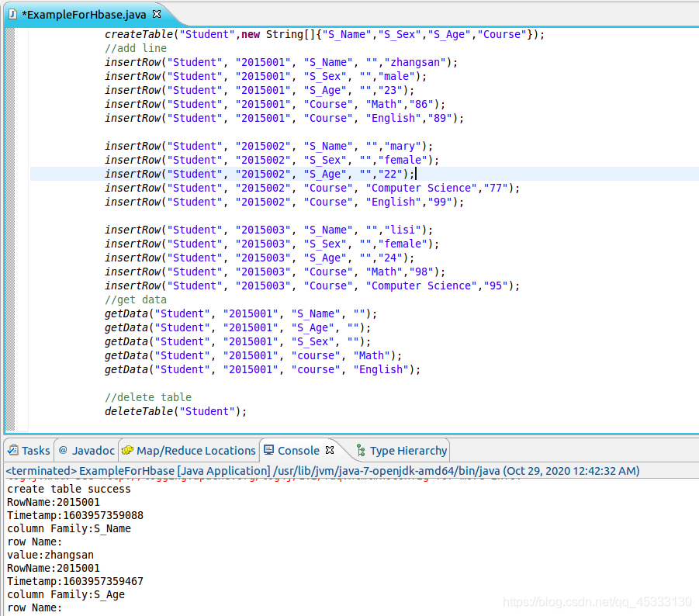Viewport: 699px width, 616px height.
Task: Click "create table success" console output
Action: tap(68, 489)
